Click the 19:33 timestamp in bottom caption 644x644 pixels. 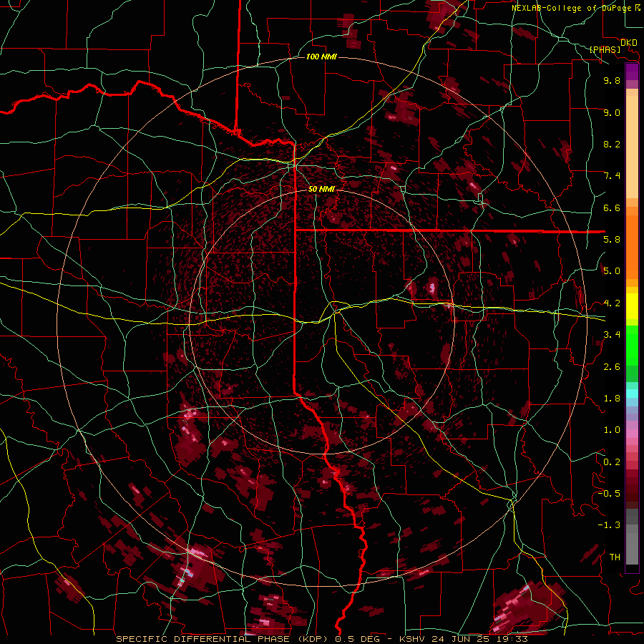pyautogui.click(x=513, y=639)
